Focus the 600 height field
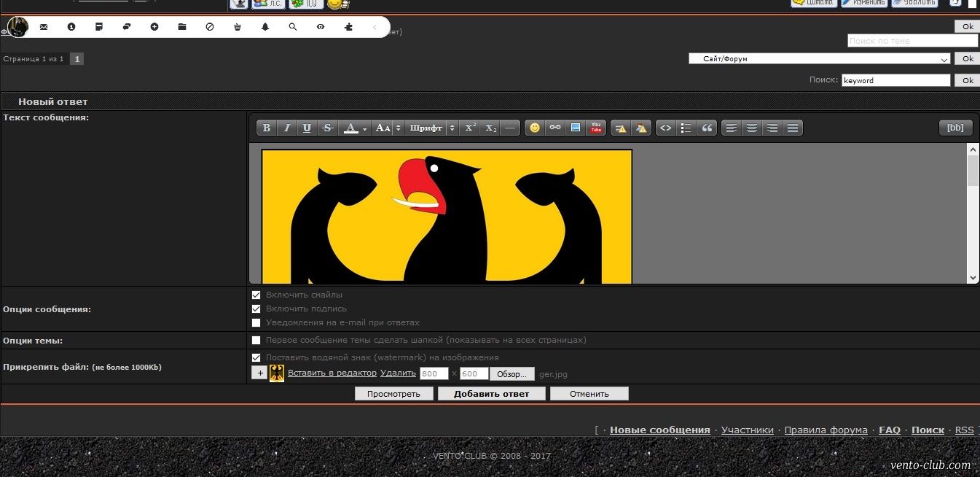Image resolution: width=980 pixels, height=477 pixels. (474, 373)
